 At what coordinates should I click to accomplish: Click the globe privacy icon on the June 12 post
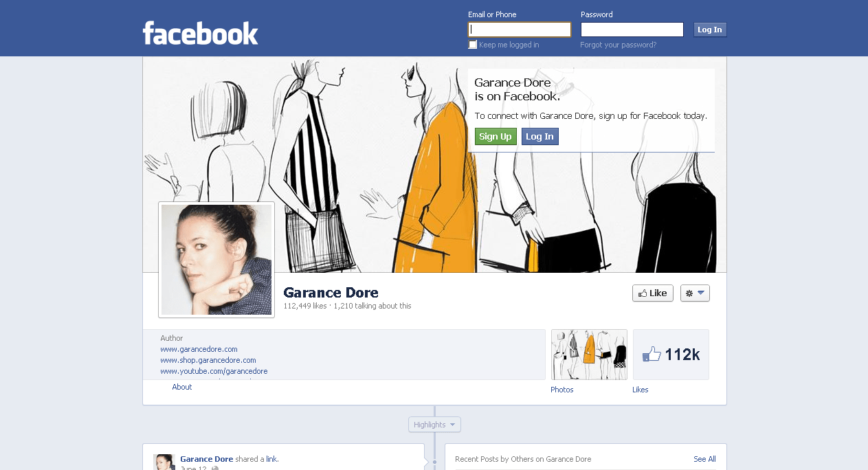point(214,467)
